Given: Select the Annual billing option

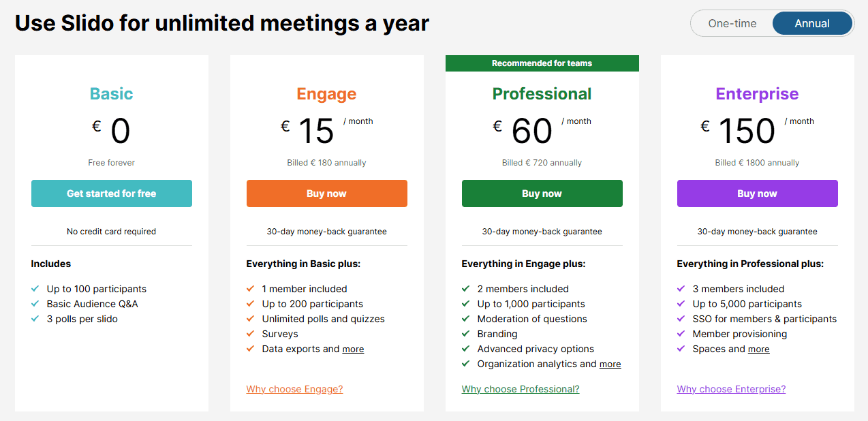Looking at the screenshot, I should (x=812, y=23).
